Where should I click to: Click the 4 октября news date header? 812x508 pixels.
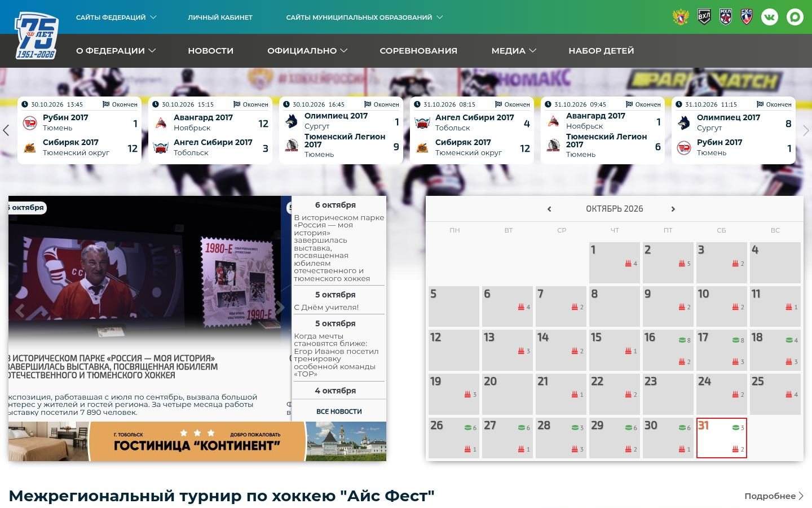tap(335, 391)
